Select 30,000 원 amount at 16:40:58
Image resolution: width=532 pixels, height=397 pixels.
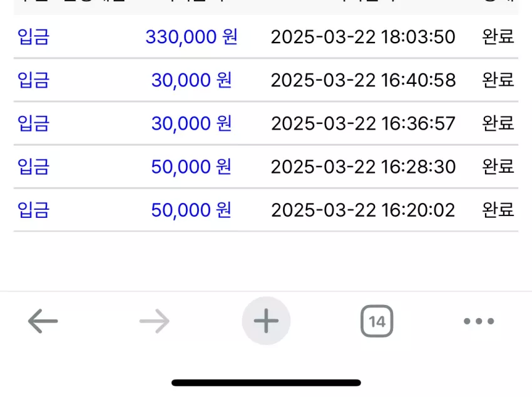192,80
